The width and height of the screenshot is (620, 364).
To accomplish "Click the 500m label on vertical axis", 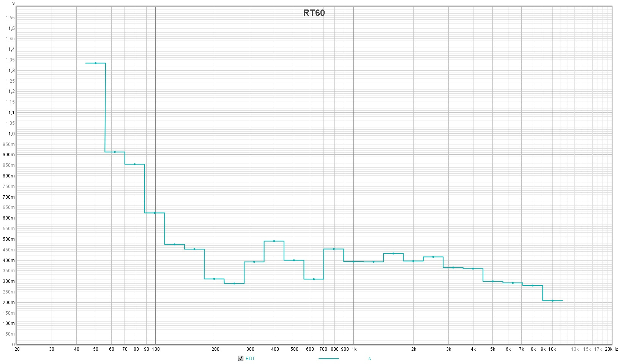I will 9,239.
